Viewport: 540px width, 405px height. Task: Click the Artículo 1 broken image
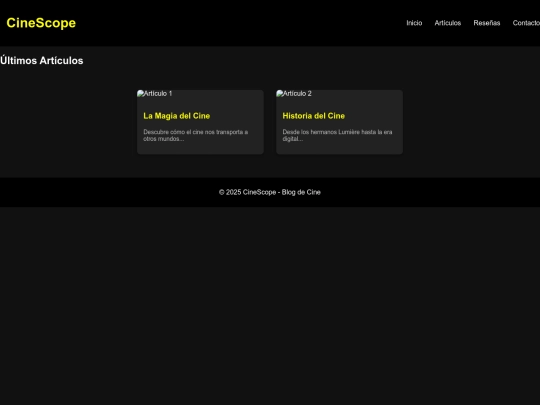155,94
